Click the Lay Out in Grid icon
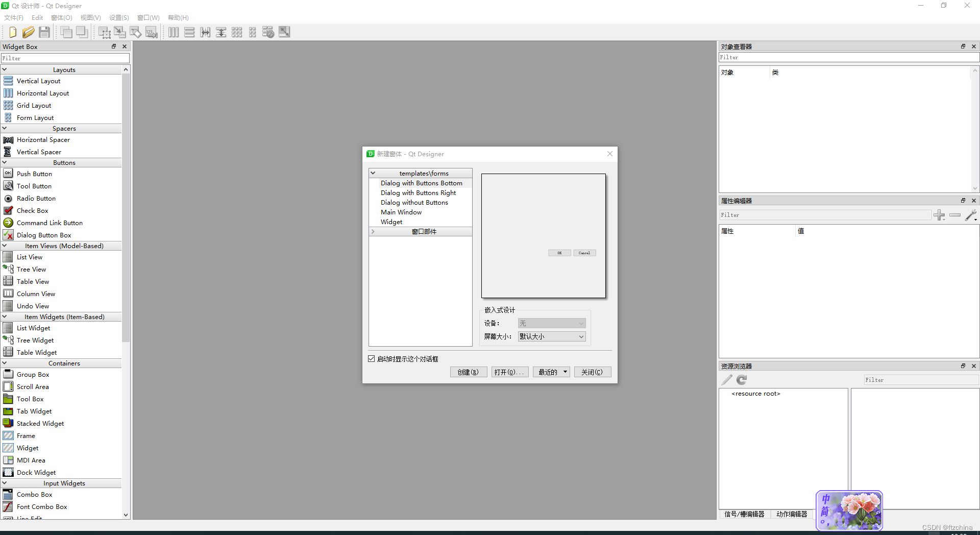The image size is (980, 535). pyautogui.click(x=237, y=32)
